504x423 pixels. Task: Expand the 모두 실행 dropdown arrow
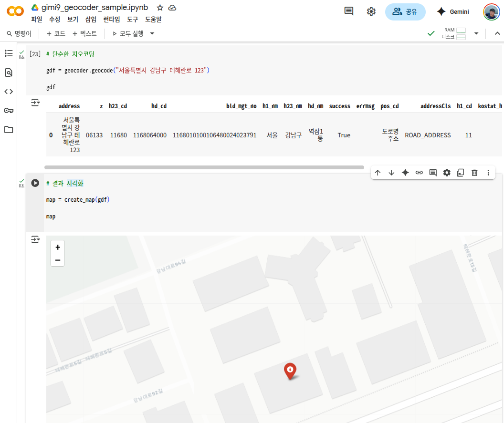pyautogui.click(x=152, y=33)
